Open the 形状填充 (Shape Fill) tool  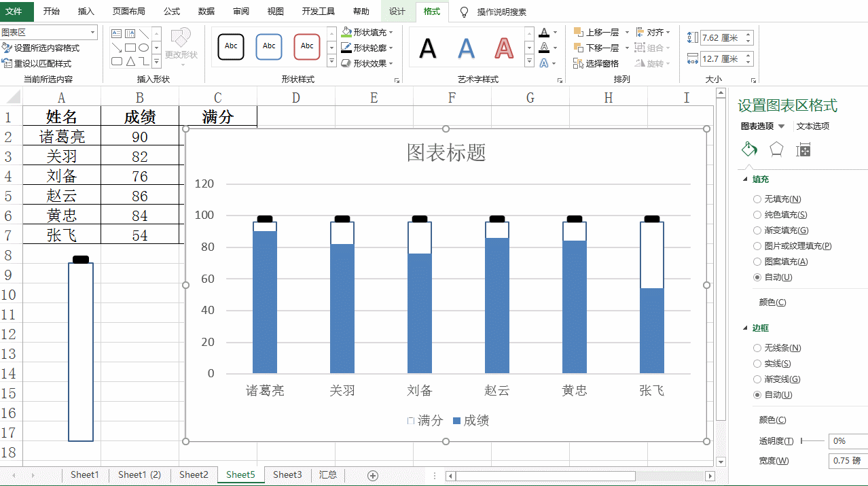pyautogui.click(x=364, y=31)
